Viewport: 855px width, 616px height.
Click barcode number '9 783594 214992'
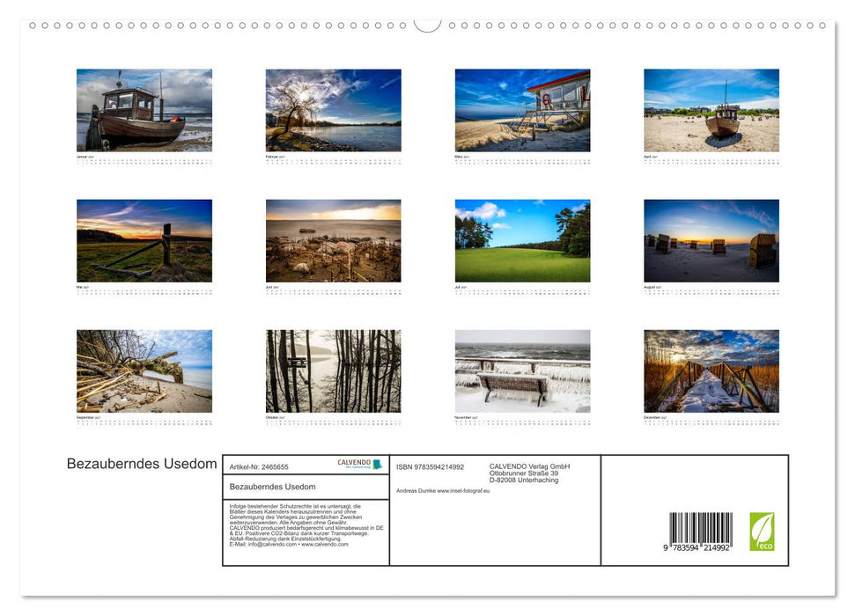pos(697,548)
